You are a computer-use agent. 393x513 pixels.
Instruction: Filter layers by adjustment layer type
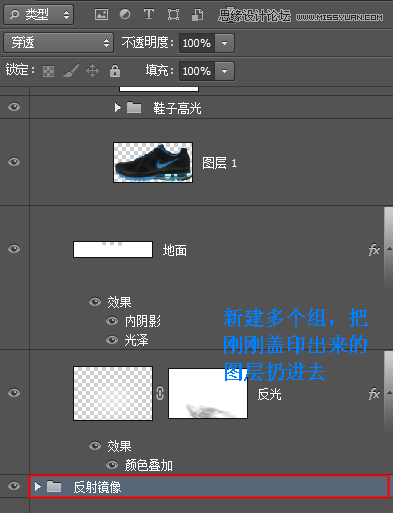pyautogui.click(x=125, y=15)
